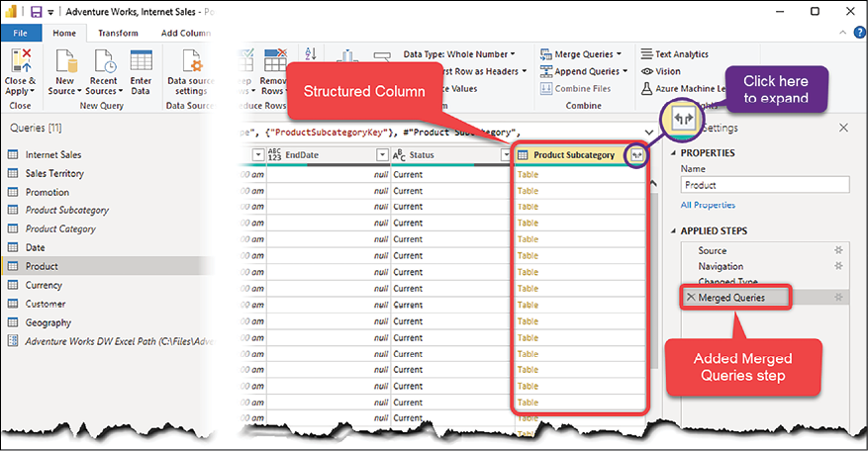The width and height of the screenshot is (868, 451).
Task: Collapse the APPLIED STEPS section
Action: [673, 231]
